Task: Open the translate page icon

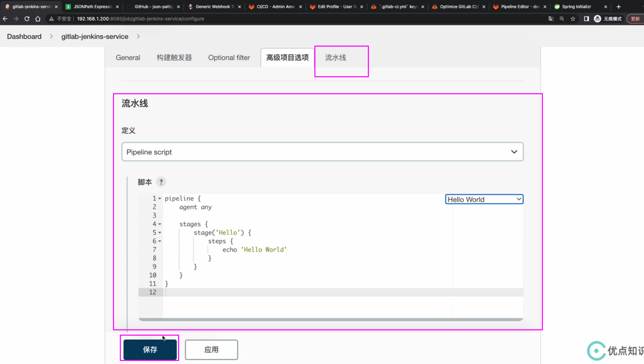Action: [551, 19]
